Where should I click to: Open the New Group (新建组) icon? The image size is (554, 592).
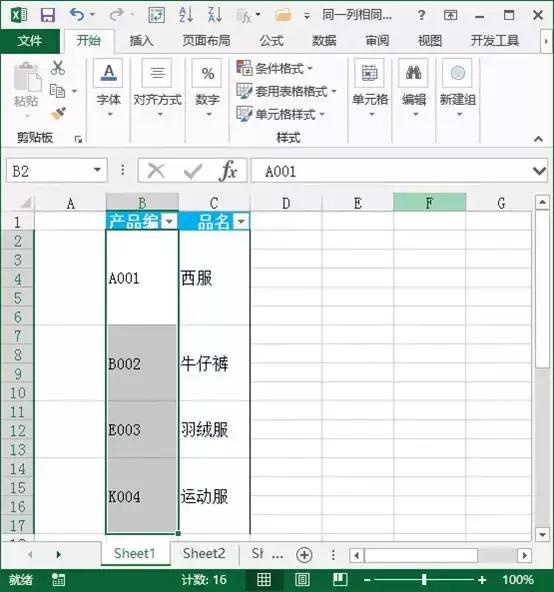click(457, 73)
